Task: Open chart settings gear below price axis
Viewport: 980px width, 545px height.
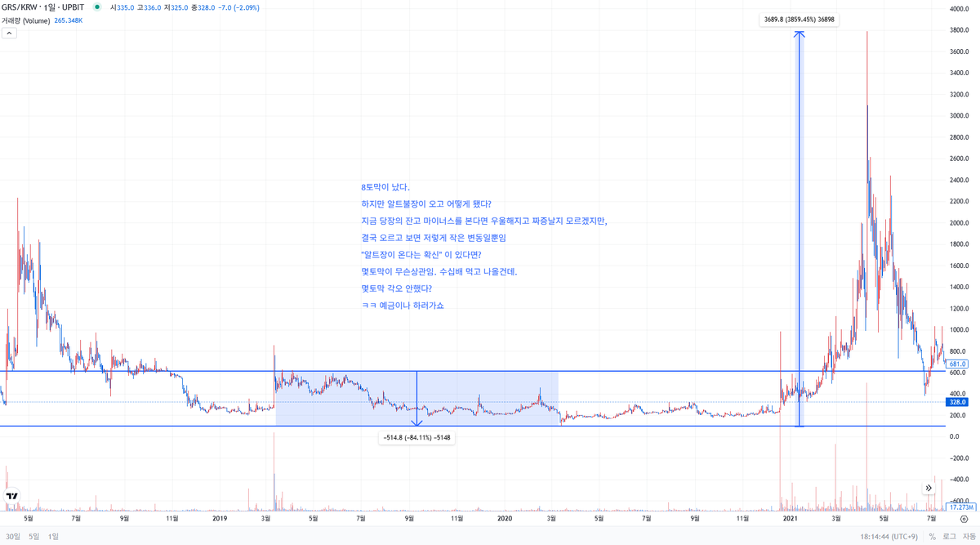Action: 964,518
